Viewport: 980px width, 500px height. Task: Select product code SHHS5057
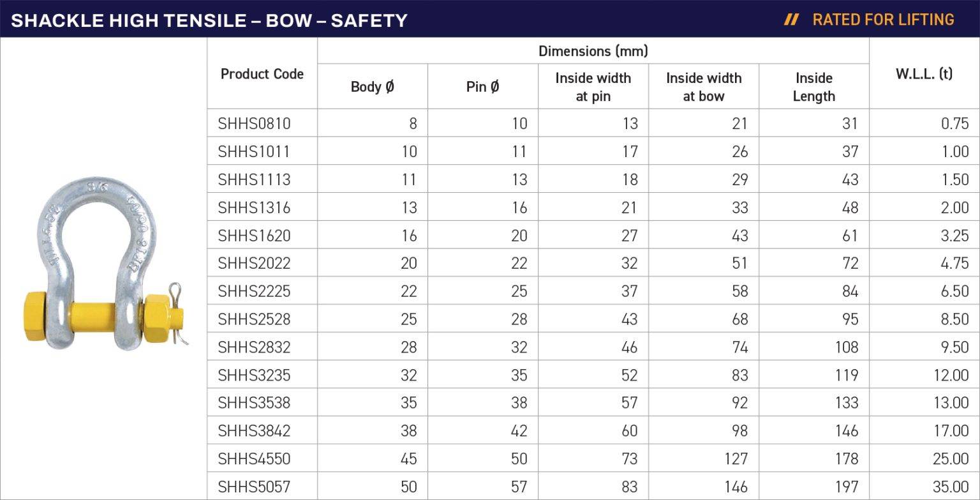(x=254, y=487)
